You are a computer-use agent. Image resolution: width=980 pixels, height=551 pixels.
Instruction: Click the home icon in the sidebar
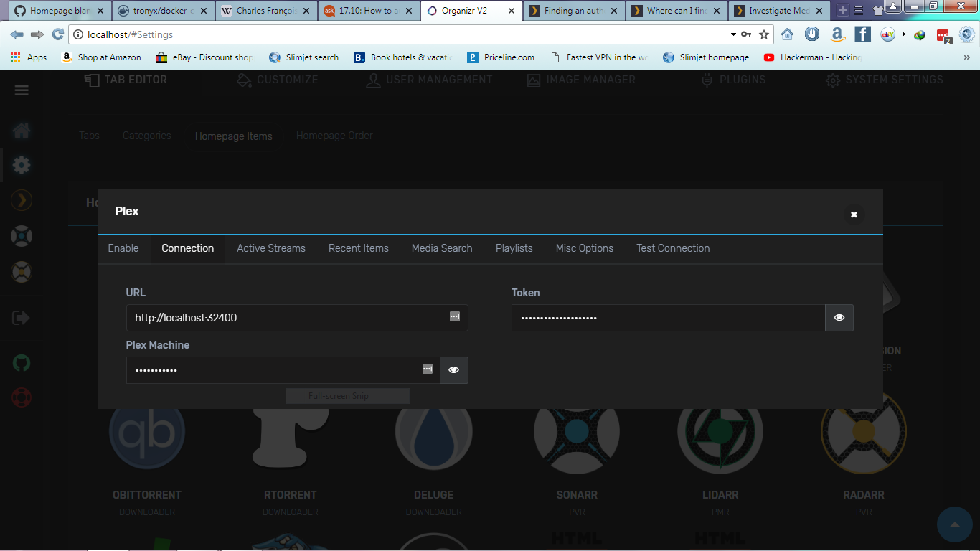pyautogui.click(x=21, y=131)
